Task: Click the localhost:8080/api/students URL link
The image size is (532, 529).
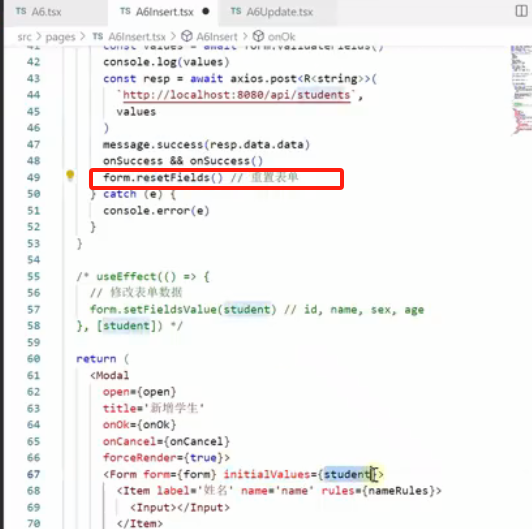Action: pyautogui.click(x=236, y=95)
